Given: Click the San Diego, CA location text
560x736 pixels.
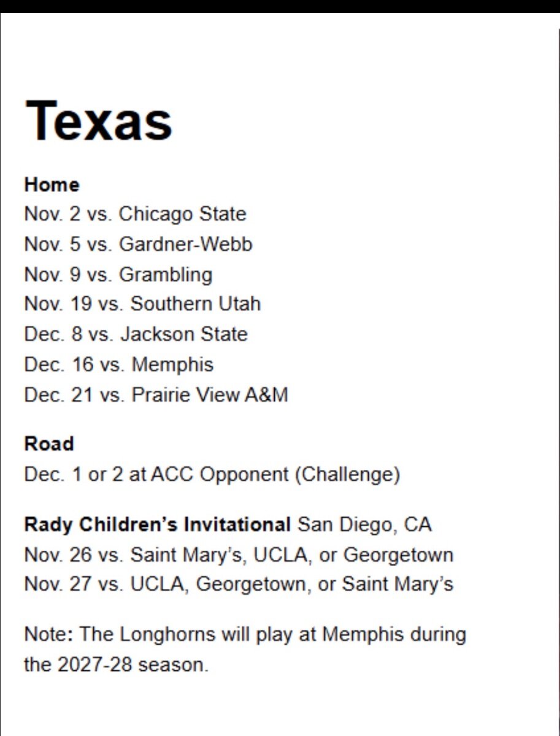Looking at the screenshot, I should pos(364,524).
